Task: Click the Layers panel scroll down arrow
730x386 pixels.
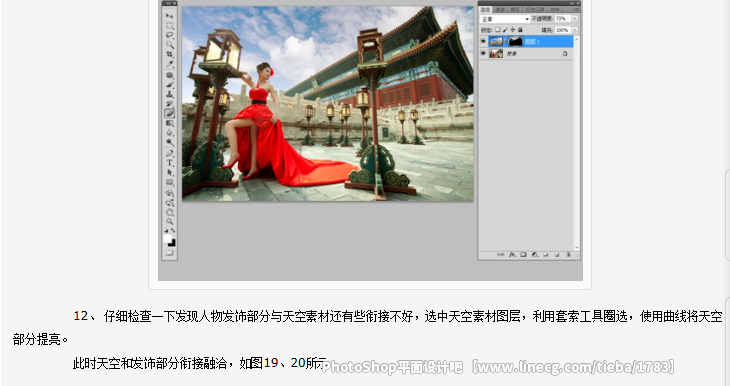Action: pyautogui.click(x=577, y=247)
